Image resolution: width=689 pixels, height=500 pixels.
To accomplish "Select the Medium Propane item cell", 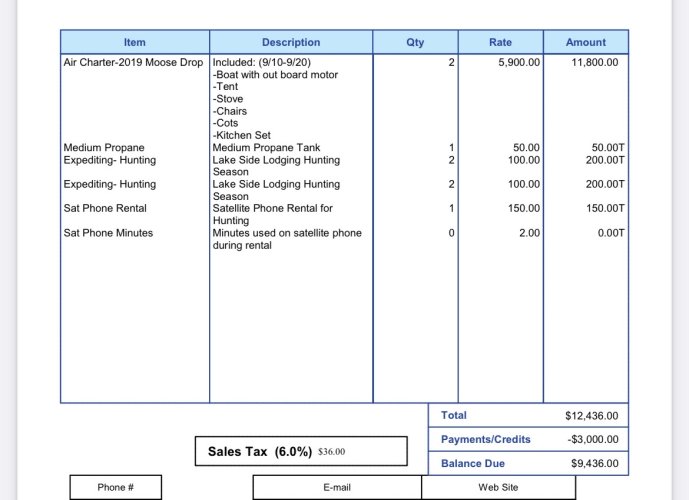I will (x=103, y=148).
